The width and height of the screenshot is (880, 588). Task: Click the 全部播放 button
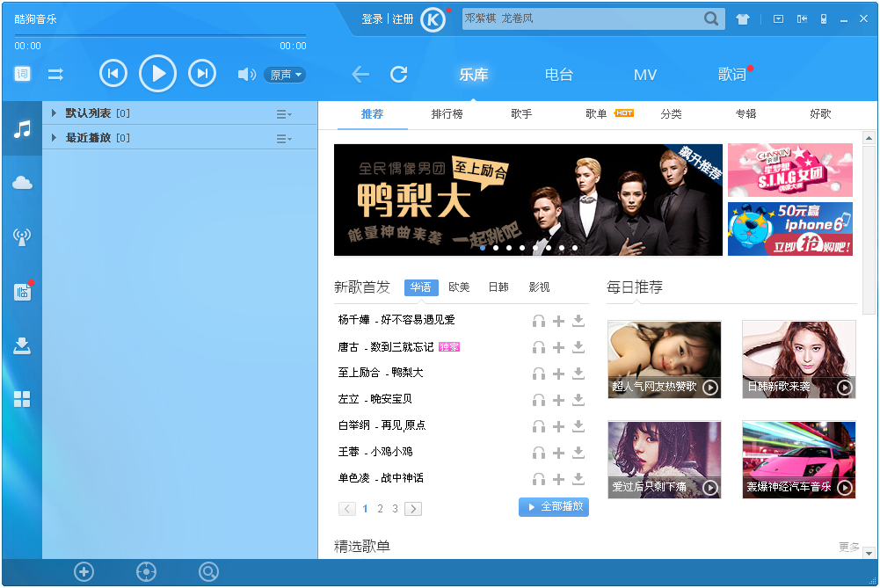554,507
